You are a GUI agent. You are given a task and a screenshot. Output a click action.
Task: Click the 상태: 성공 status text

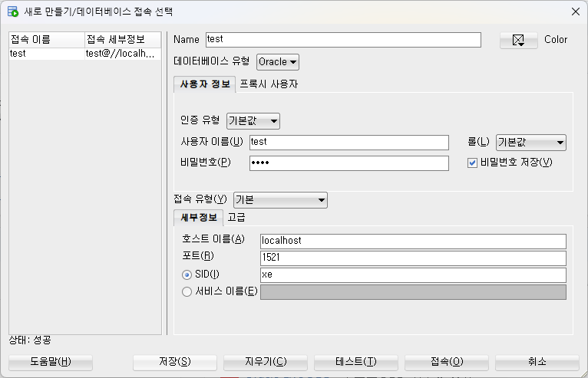pyautogui.click(x=30, y=340)
